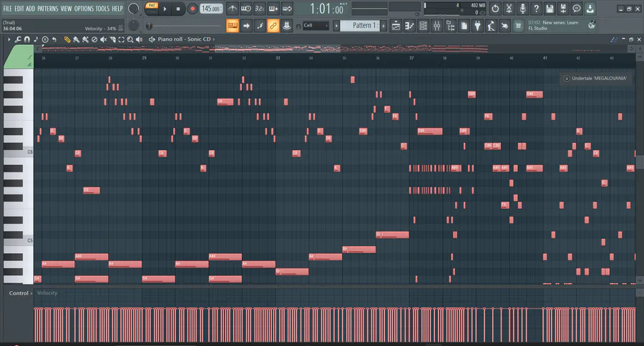Open the piano roll wrench tools menu

[18, 39]
